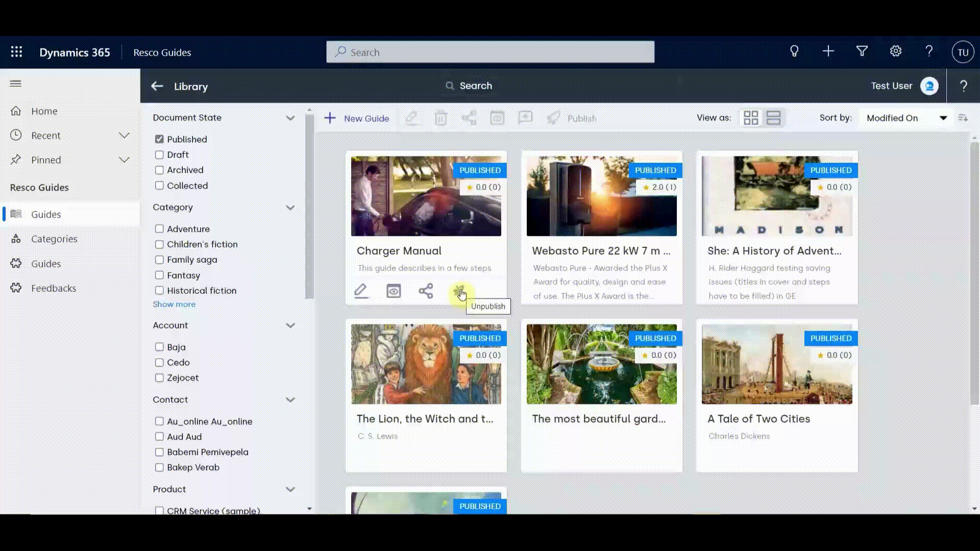The image size is (980, 551).
Task: Toggle the sort direction icon
Action: [963, 118]
